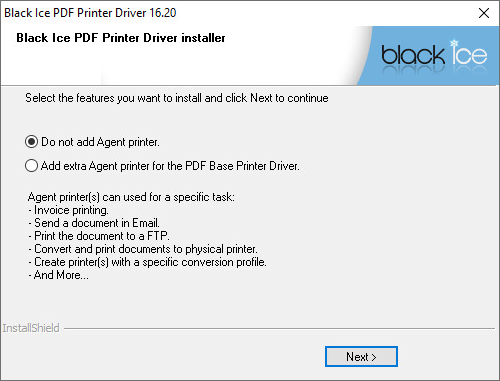
Task: Click the Select the features instruction text
Action: click(177, 98)
